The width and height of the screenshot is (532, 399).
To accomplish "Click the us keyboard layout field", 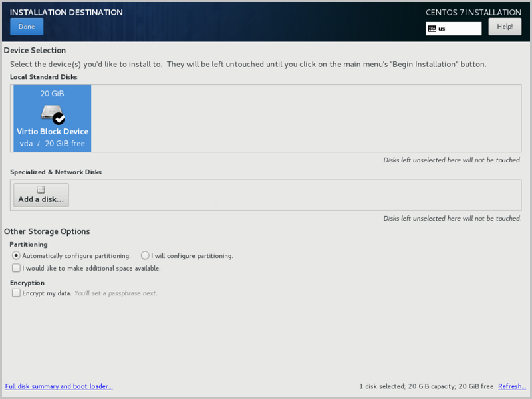I will 459,29.
